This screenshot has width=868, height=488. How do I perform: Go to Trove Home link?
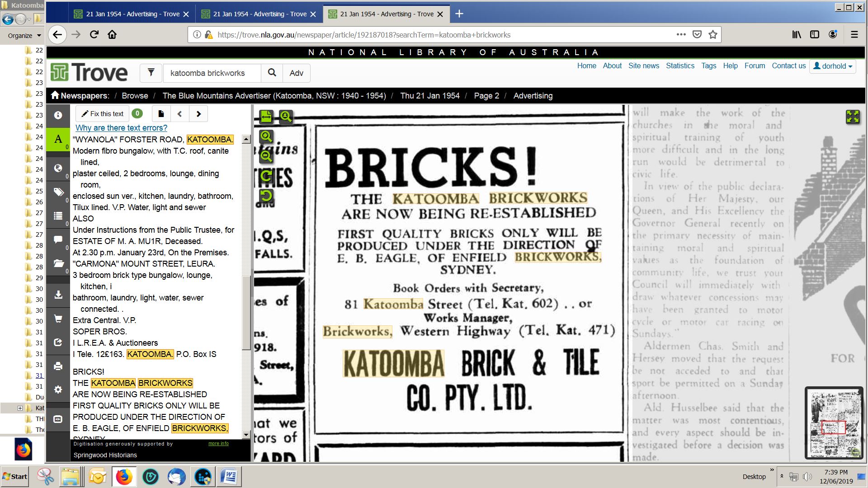(x=586, y=66)
